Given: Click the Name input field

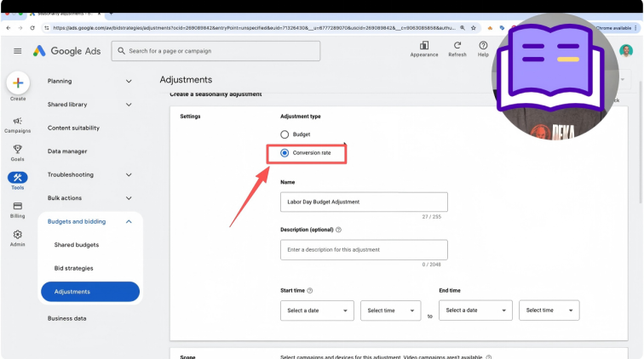Looking at the screenshot, I should [364, 202].
